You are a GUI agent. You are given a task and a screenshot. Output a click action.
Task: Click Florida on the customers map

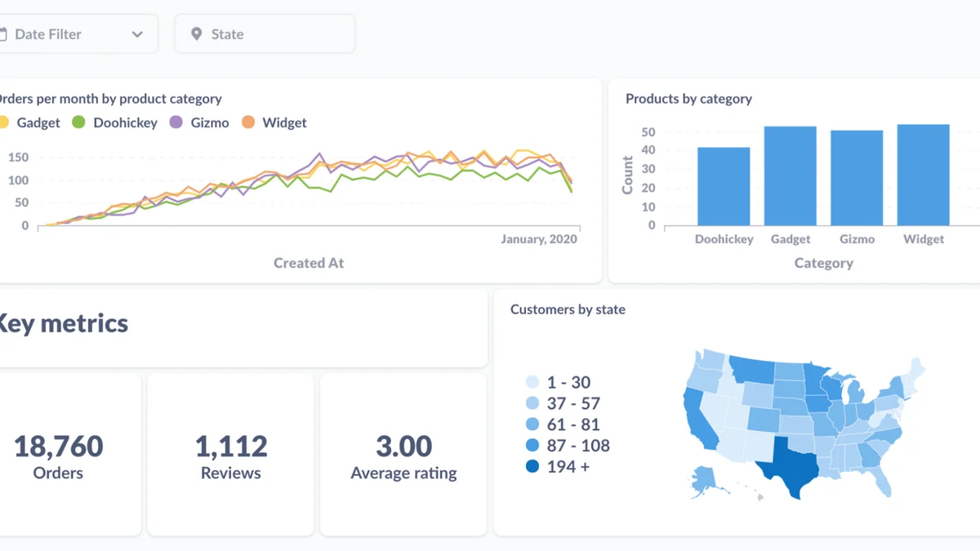pos(879,482)
